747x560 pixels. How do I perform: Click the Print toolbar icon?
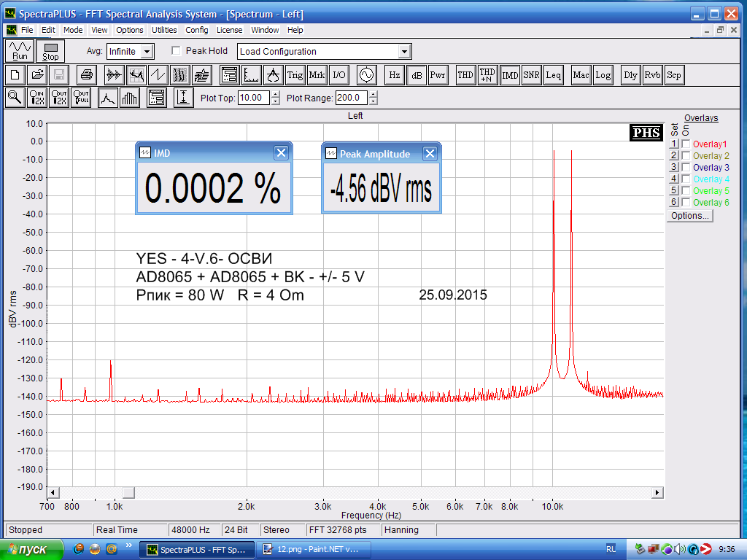tap(87, 75)
